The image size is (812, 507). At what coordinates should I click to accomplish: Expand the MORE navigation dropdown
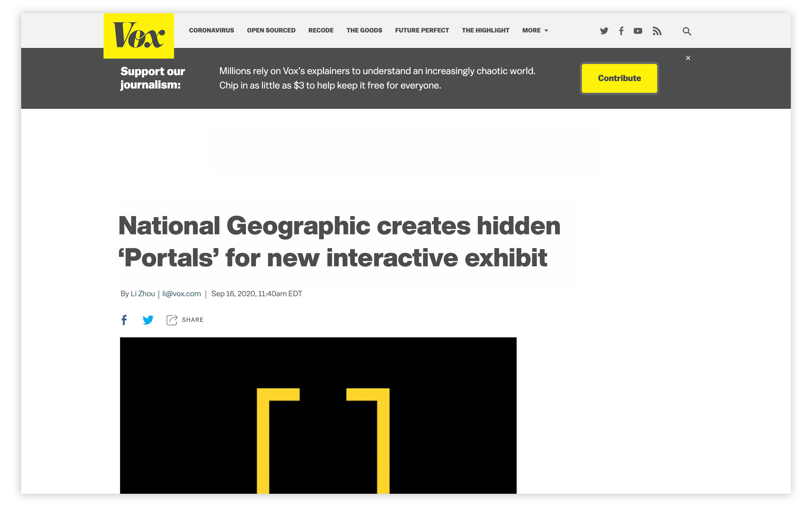535,30
